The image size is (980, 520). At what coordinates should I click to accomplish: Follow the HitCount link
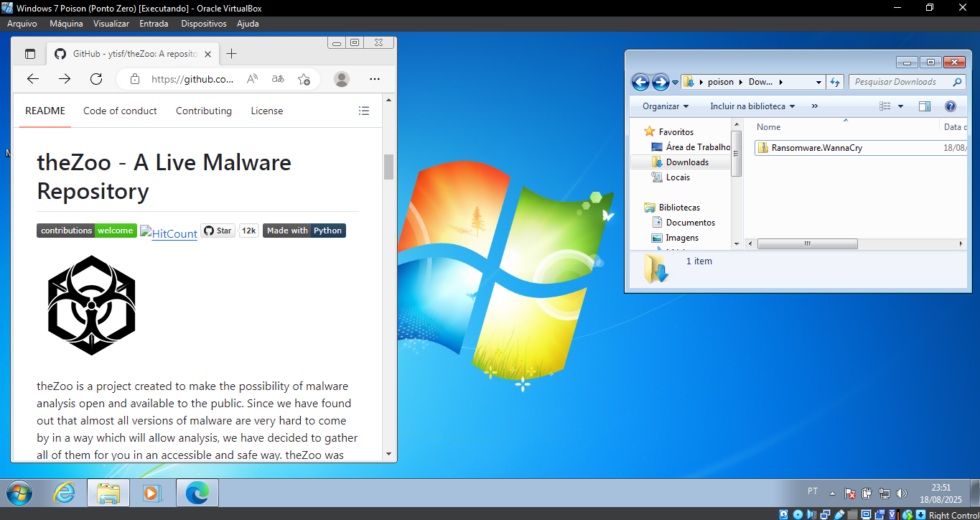(x=169, y=233)
